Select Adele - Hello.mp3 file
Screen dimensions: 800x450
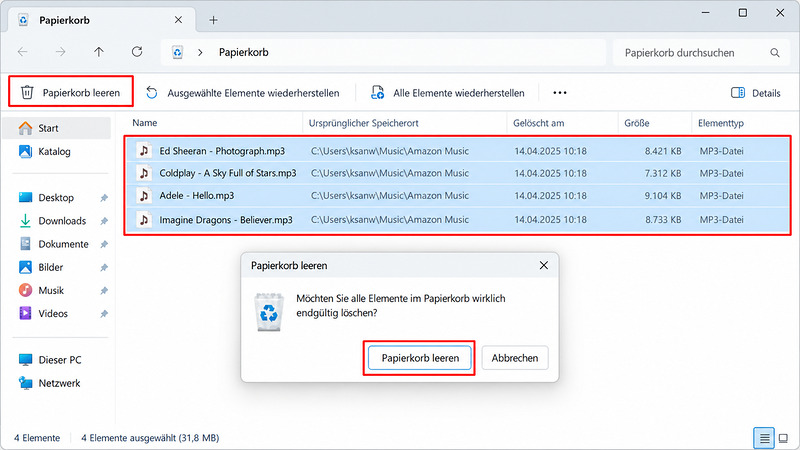point(458,195)
